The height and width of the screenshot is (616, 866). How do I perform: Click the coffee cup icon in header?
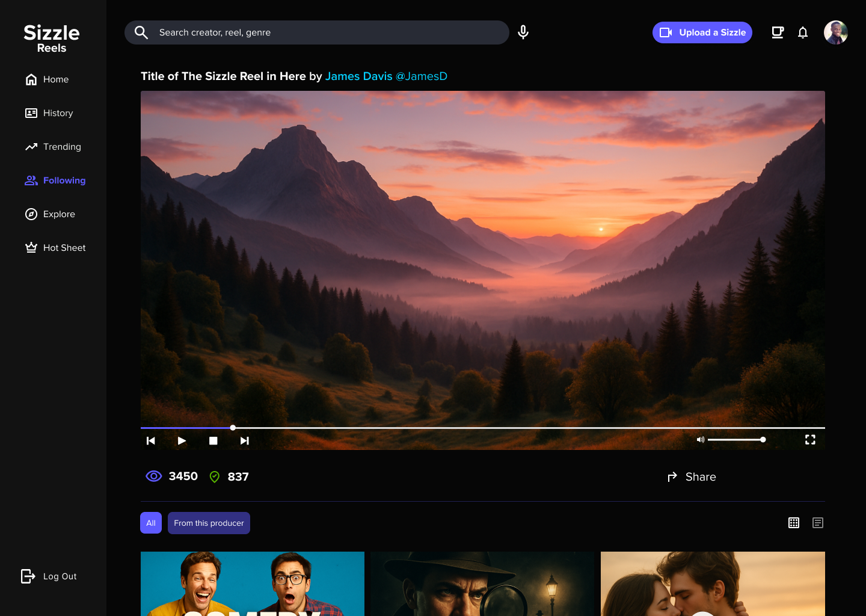[777, 32]
